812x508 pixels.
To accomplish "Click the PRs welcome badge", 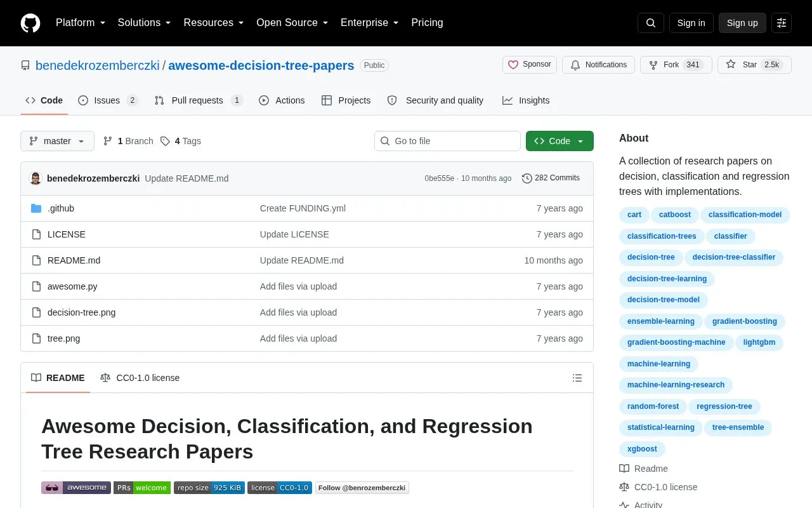I will coord(142,488).
